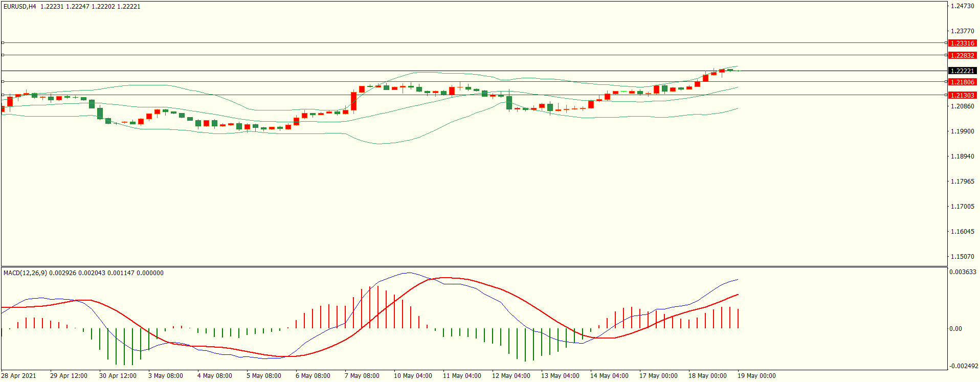The width and height of the screenshot is (980, 382).
Task: Select the black current price label 1.22221
Action: coord(962,71)
